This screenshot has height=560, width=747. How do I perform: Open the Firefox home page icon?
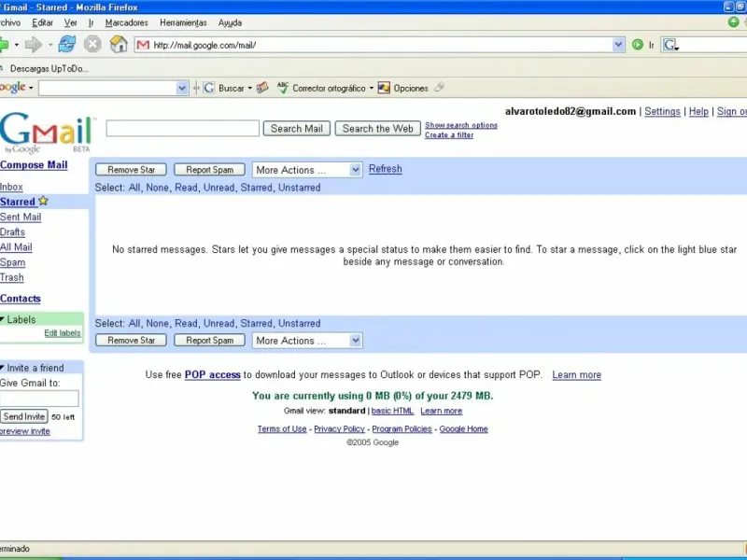tap(119, 44)
